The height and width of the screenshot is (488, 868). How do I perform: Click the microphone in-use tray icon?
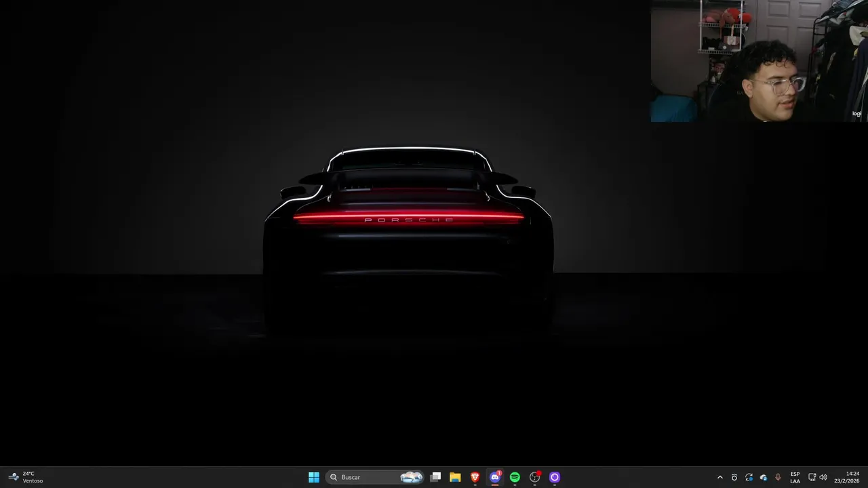pos(778,477)
